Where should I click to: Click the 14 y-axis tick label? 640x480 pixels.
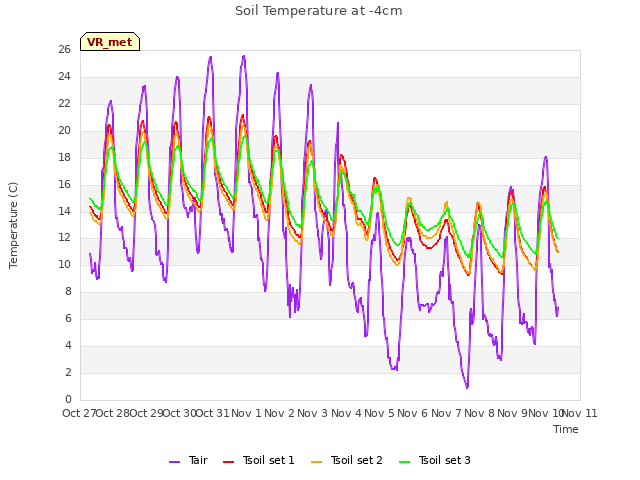(64, 211)
